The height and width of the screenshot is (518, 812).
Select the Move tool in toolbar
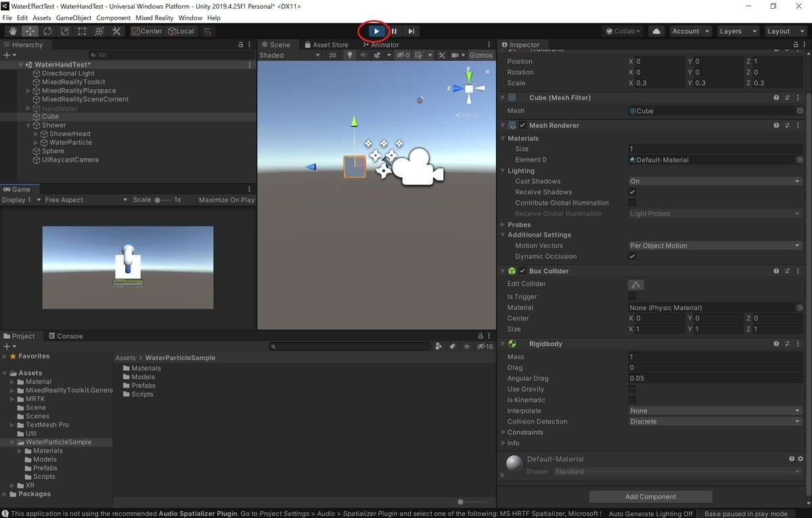pyautogui.click(x=30, y=31)
